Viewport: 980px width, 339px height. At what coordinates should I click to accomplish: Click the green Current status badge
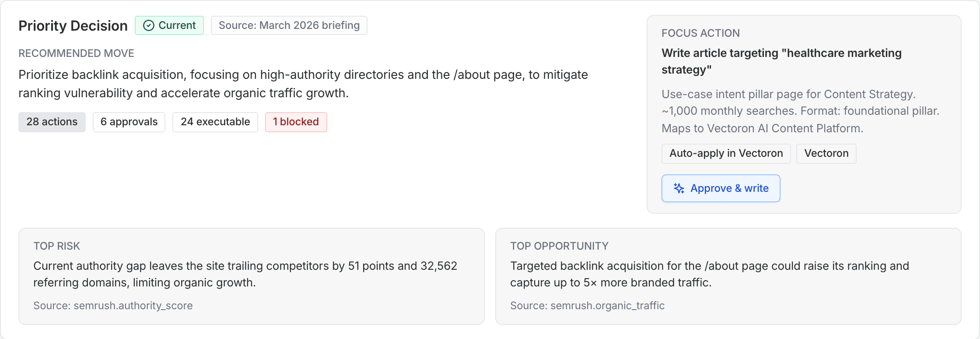(x=169, y=25)
